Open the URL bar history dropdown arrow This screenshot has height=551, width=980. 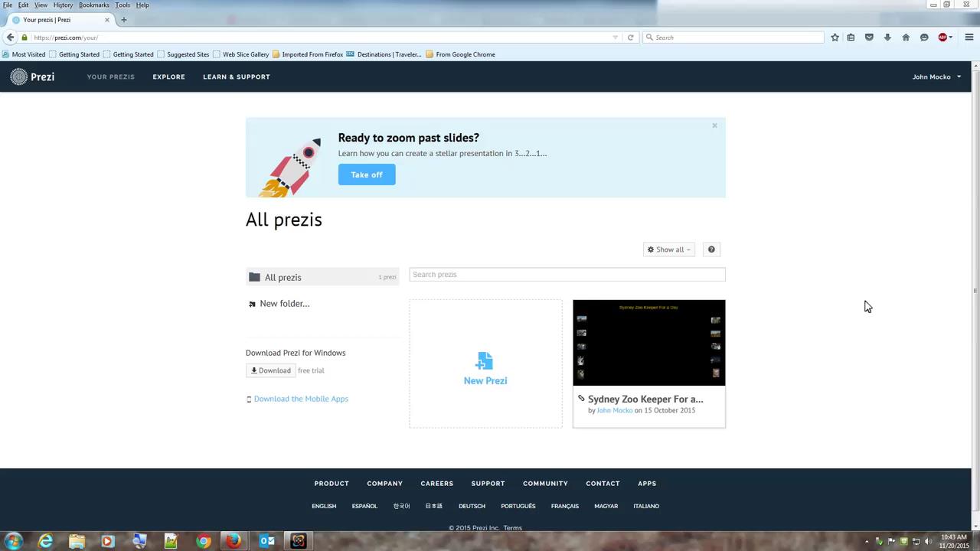pos(615,37)
